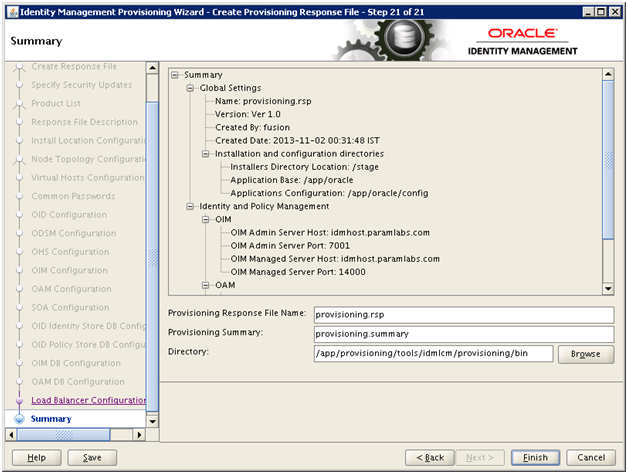Select the Common Passwords step

[73, 196]
